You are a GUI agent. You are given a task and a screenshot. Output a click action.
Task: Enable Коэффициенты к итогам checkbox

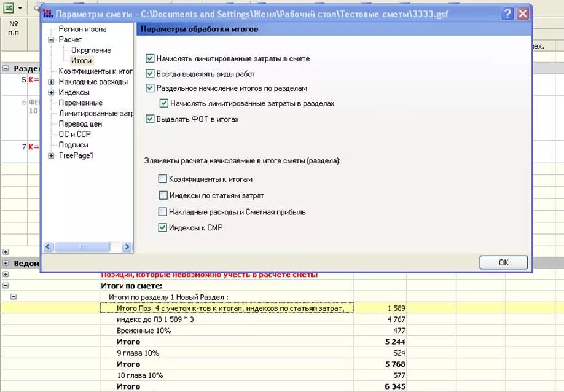(x=163, y=179)
